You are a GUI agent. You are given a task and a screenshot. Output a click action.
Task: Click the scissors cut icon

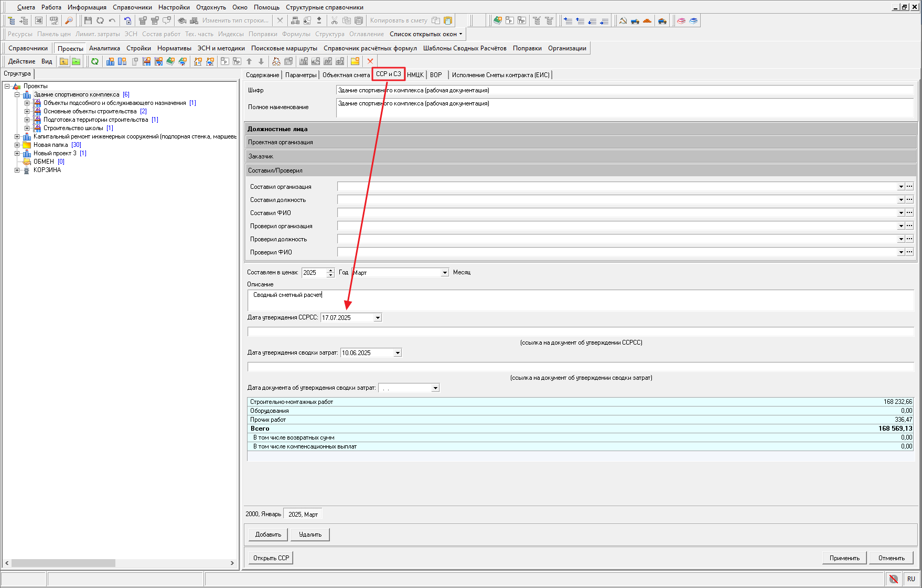pos(334,20)
